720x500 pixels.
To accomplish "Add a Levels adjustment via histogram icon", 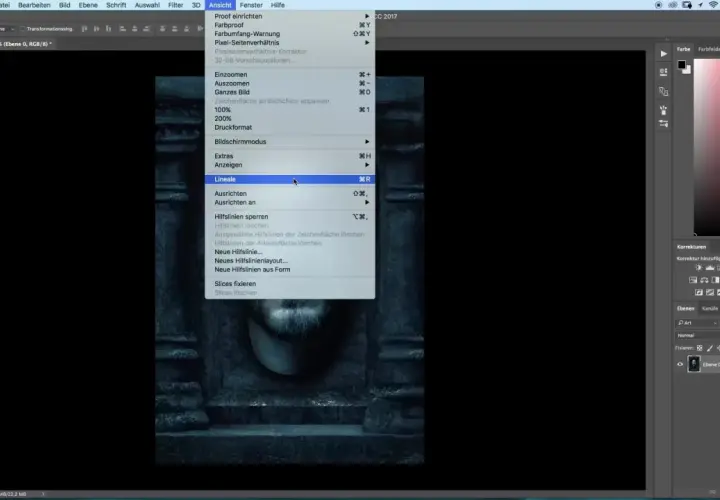I will (710, 268).
